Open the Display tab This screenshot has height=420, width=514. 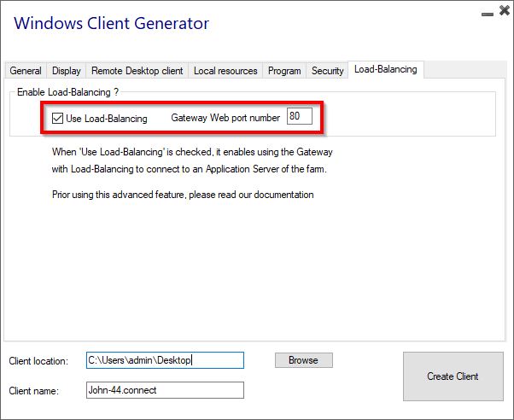point(67,71)
